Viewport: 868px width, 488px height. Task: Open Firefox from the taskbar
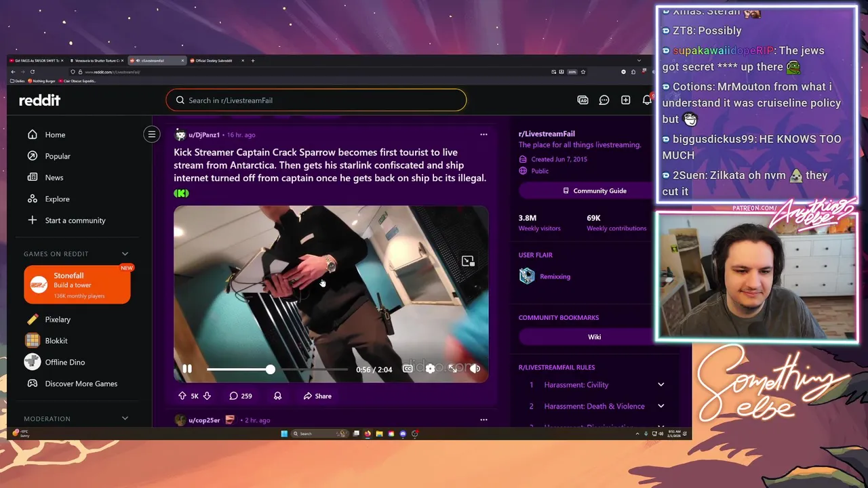(x=368, y=434)
